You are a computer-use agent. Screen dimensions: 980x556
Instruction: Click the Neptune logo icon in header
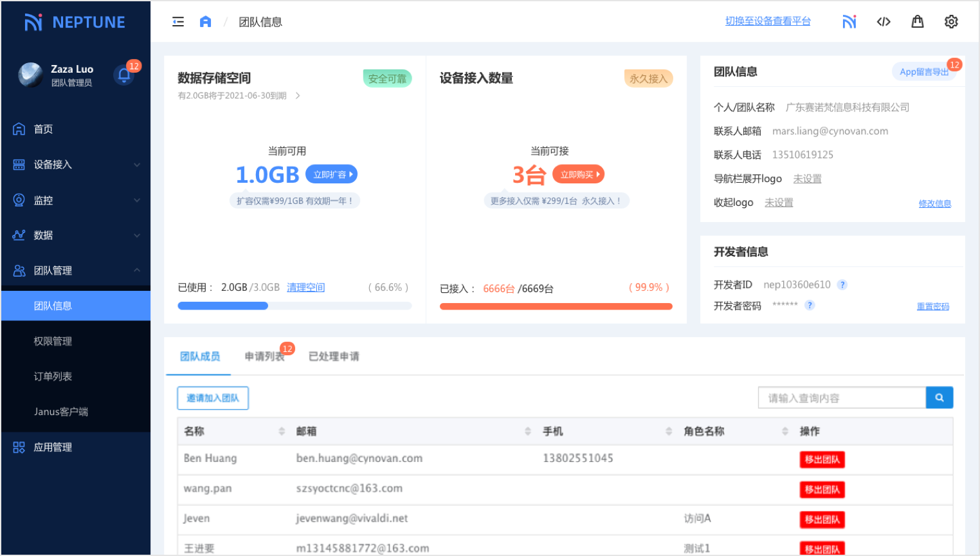pos(849,22)
